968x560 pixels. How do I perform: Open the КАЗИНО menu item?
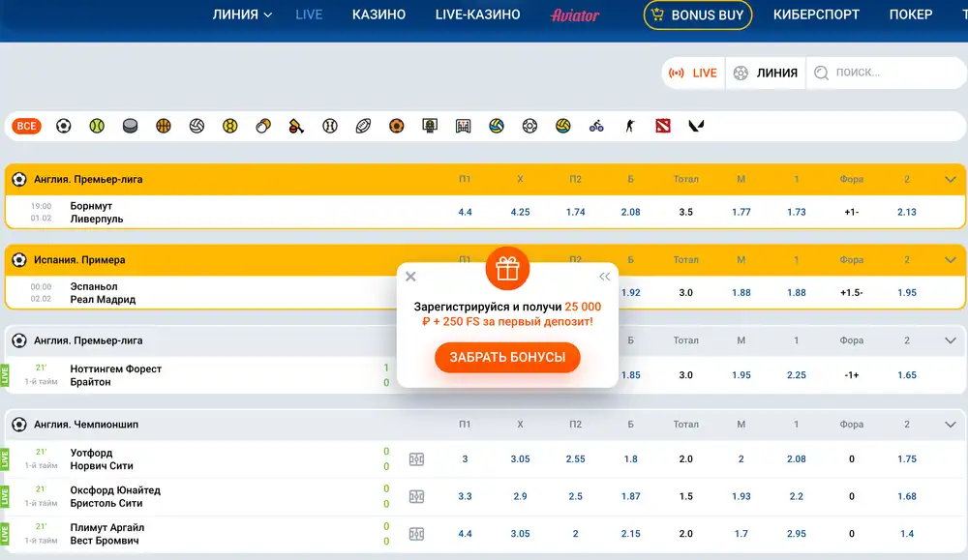click(378, 15)
